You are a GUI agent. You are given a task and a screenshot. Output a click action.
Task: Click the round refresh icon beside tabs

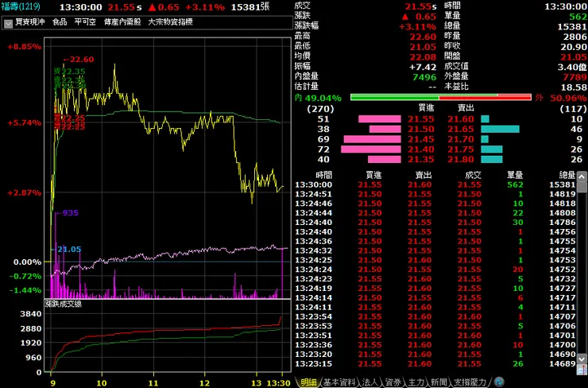click(499, 382)
